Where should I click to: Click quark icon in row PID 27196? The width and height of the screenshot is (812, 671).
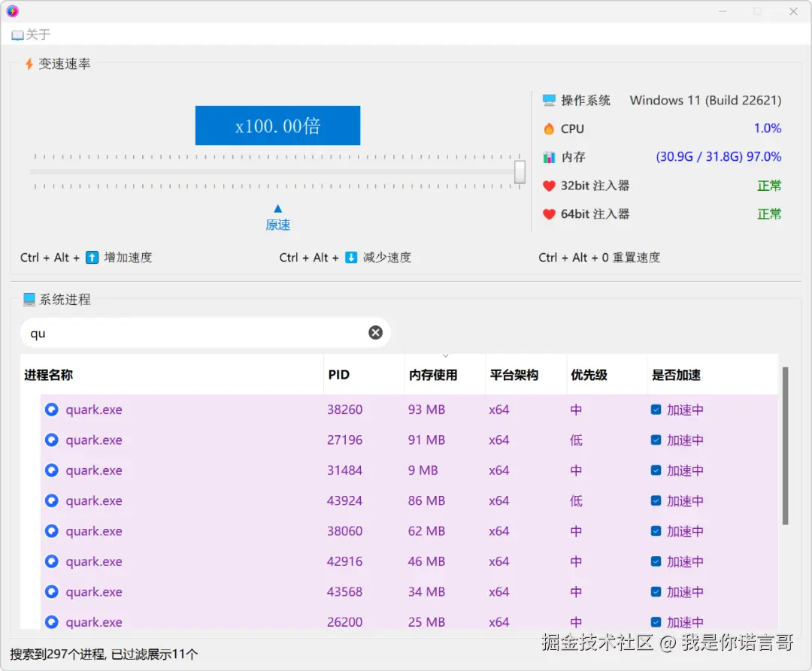pyautogui.click(x=52, y=440)
